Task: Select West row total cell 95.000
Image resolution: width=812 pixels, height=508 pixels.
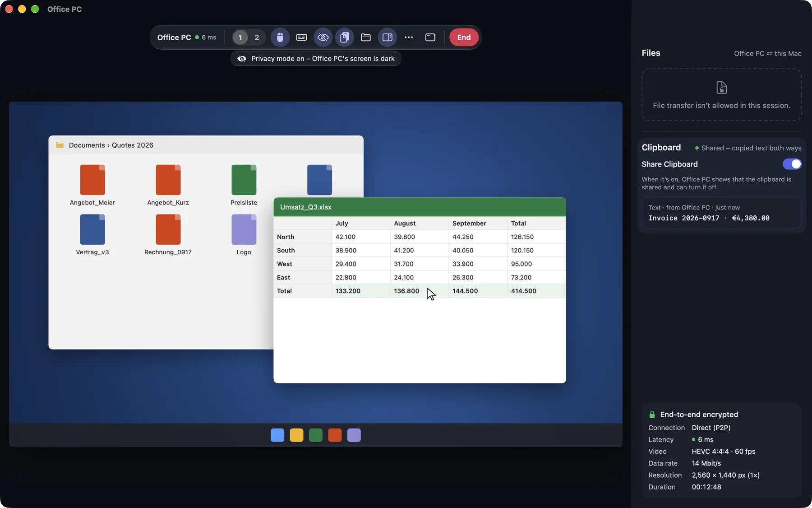Action: click(x=536, y=264)
